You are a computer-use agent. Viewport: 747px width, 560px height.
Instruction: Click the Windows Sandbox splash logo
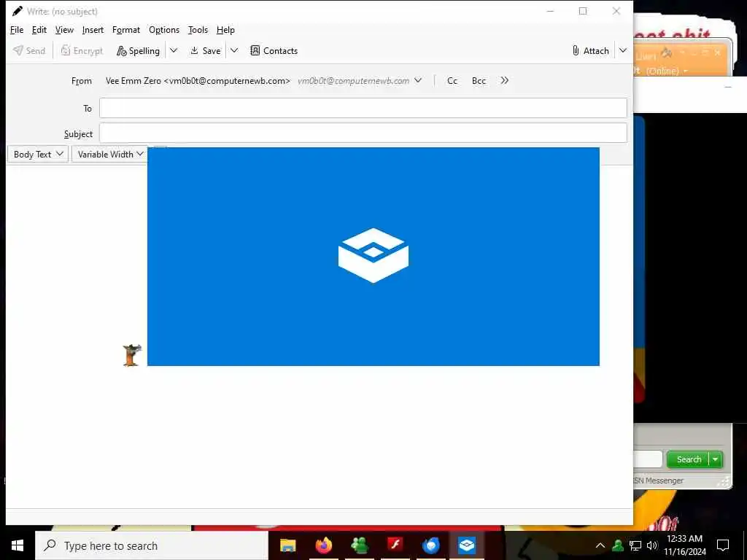[x=373, y=255]
